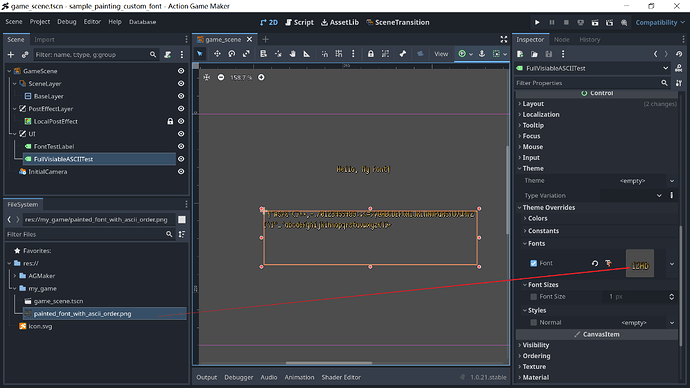Expand the Layout section in Inspector
Viewport: 690px width, 388px height.
[x=533, y=104]
